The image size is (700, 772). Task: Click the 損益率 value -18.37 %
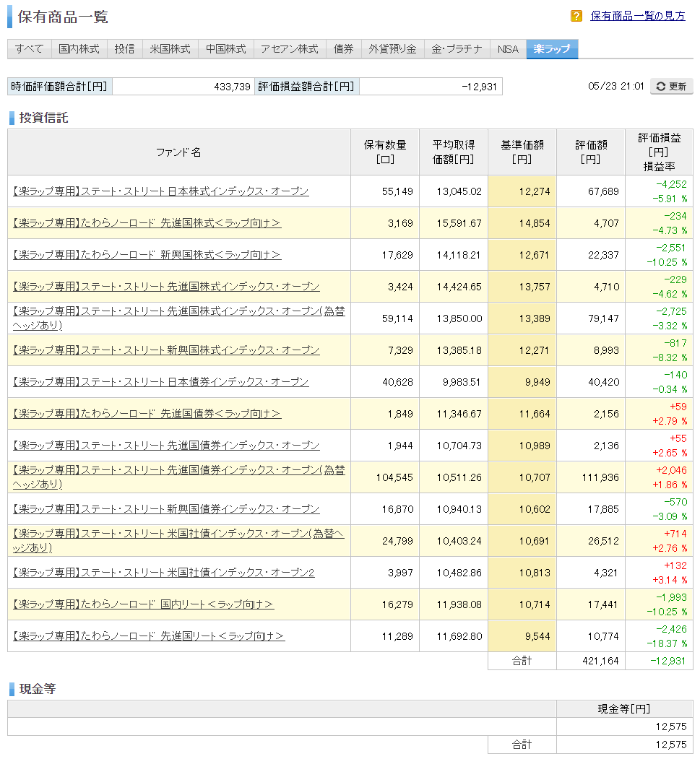(x=667, y=643)
